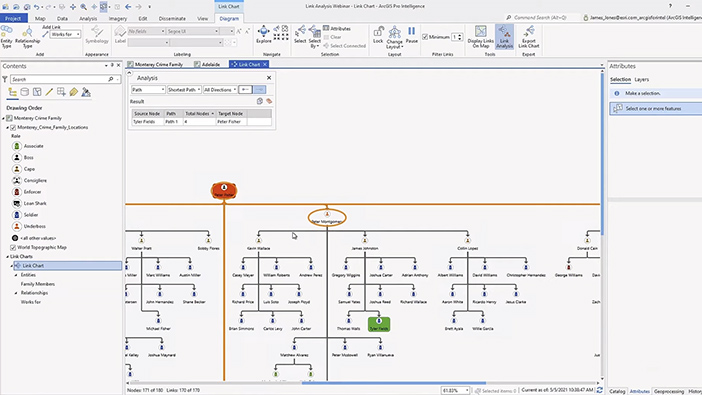Choose the Explore navigation tool
This screenshot has width=702, height=395.
(x=264, y=34)
